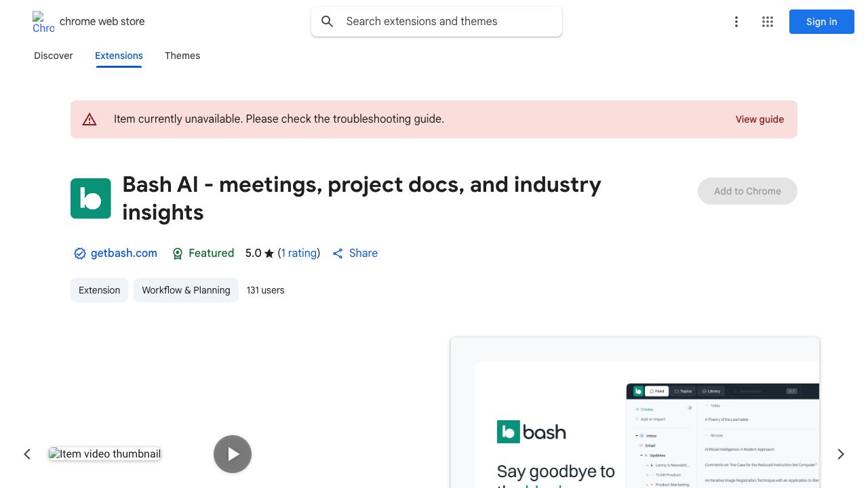Click the magnifier search icon
The width and height of the screenshot is (868, 488).
pos(328,22)
